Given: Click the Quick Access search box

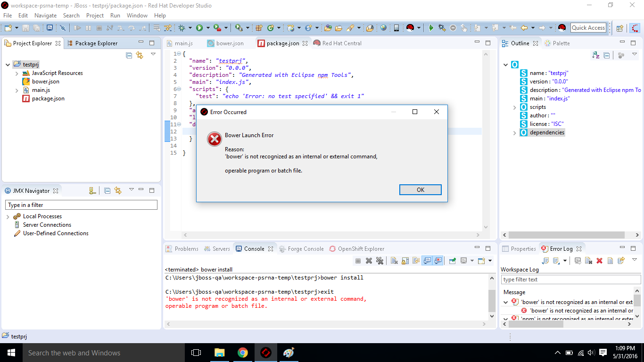Looking at the screenshot, I should pyautogui.click(x=588, y=28).
